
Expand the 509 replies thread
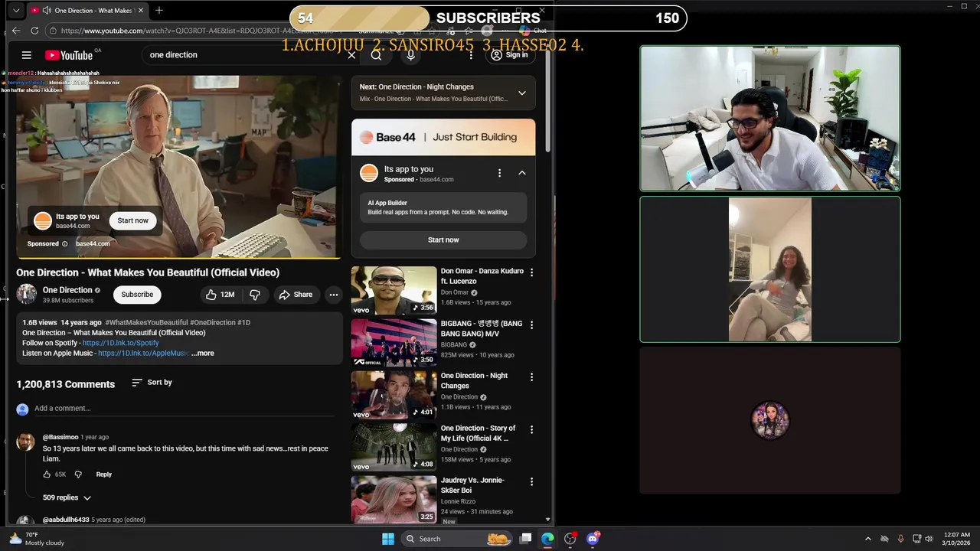67,498
